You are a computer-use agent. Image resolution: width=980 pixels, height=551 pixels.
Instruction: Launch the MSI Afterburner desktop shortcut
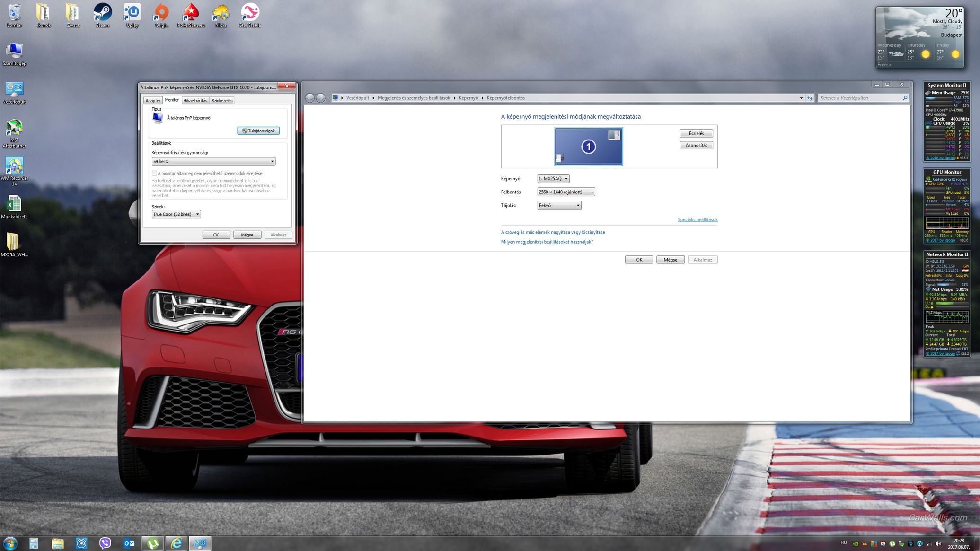point(15,133)
